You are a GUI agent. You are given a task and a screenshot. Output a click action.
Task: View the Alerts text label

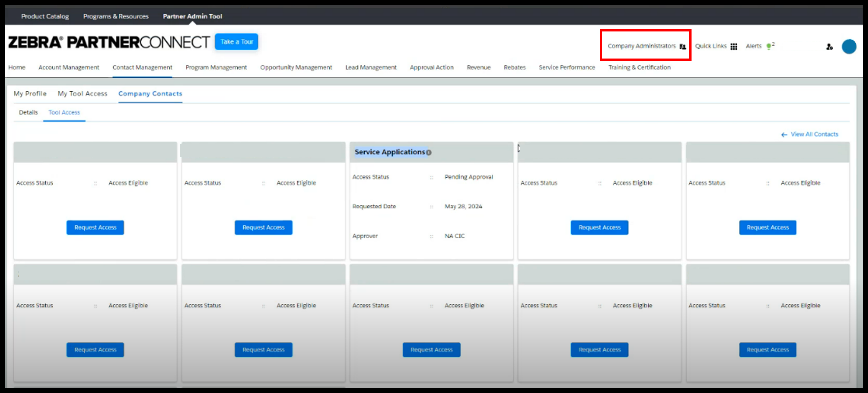point(753,46)
